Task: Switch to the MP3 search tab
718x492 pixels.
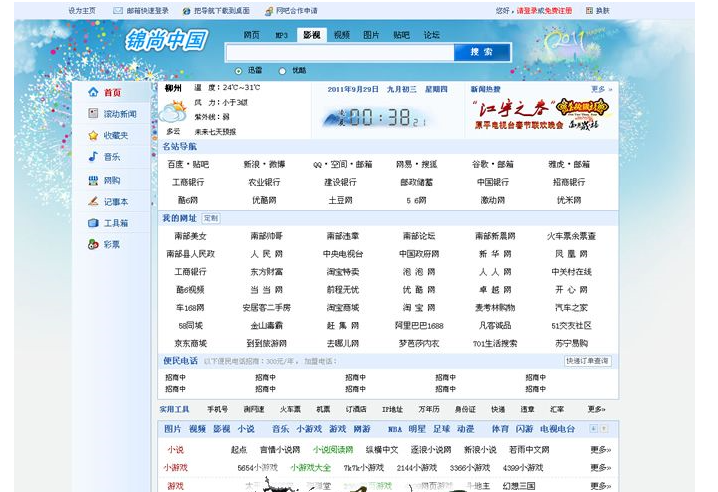Action: (x=282, y=35)
